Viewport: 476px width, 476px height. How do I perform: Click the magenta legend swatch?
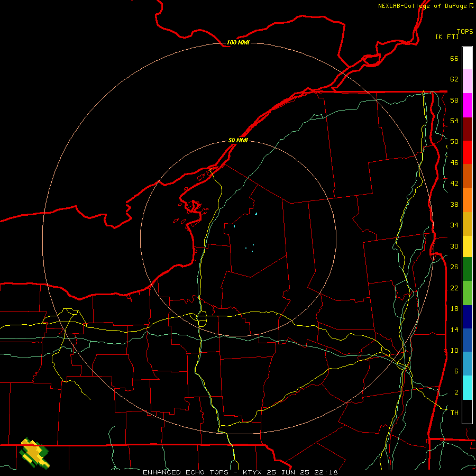click(x=467, y=105)
